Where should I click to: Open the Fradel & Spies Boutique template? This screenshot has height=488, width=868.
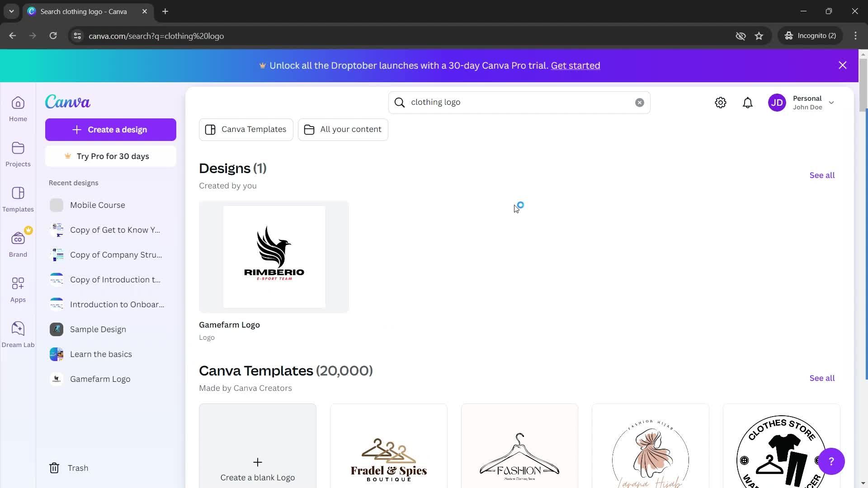[389, 446]
